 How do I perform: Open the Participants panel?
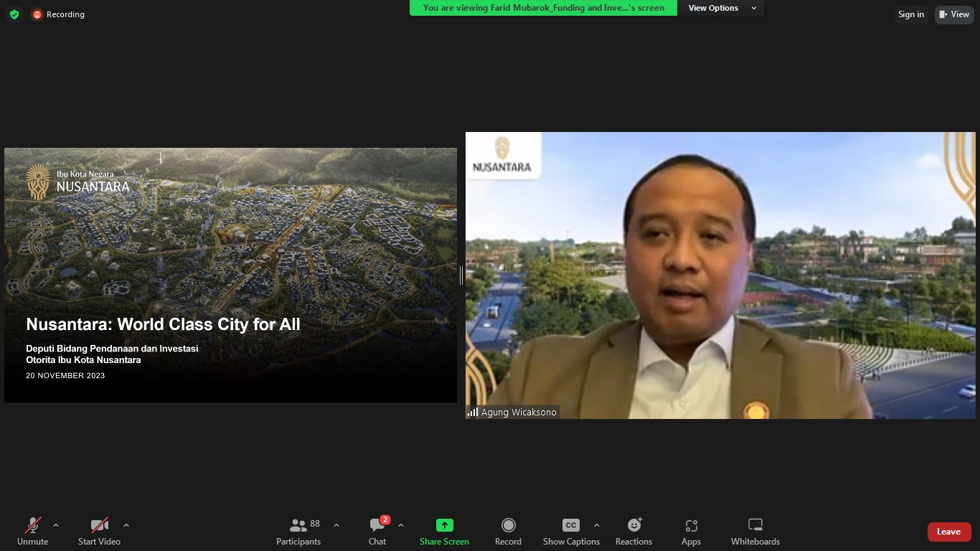[x=298, y=532]
